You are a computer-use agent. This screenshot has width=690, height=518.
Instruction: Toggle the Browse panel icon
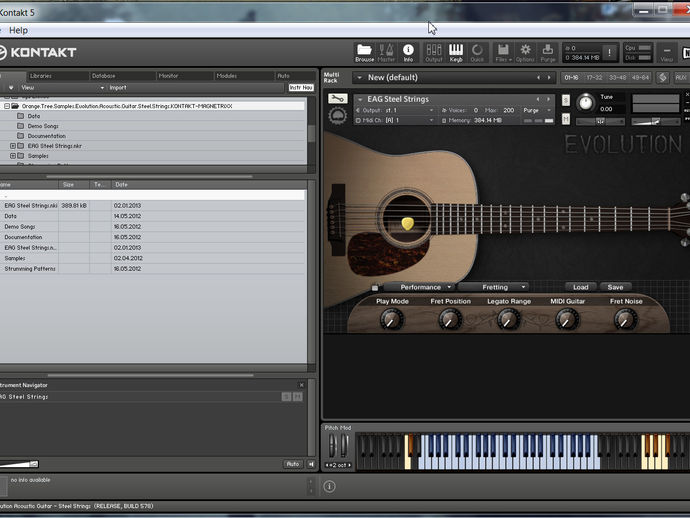pyautogui.click(x=364, y=53)
